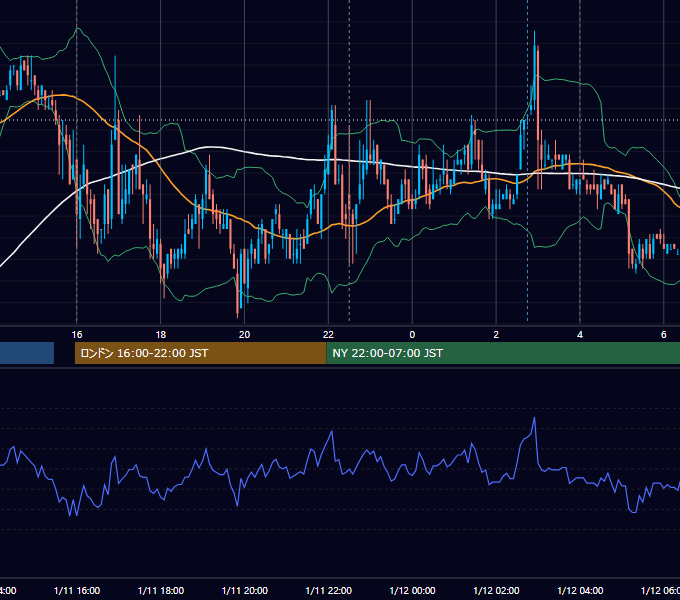Click the 1/11 20:00 date label
Viewport: 680px width, 600px height.
coord(245,590)
